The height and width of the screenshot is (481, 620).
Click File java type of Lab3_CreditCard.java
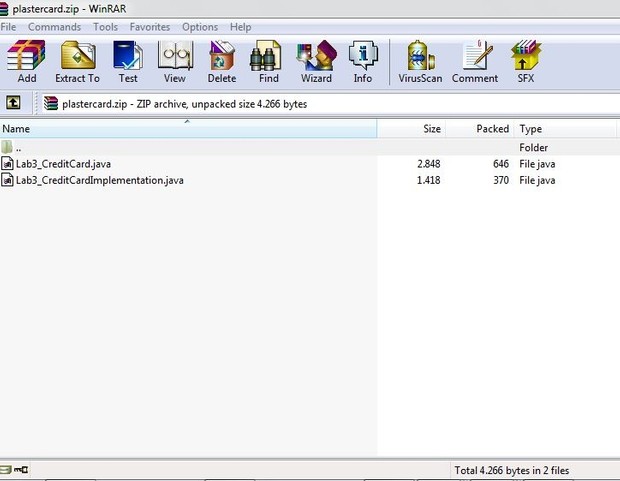click(x=537, y=164)
